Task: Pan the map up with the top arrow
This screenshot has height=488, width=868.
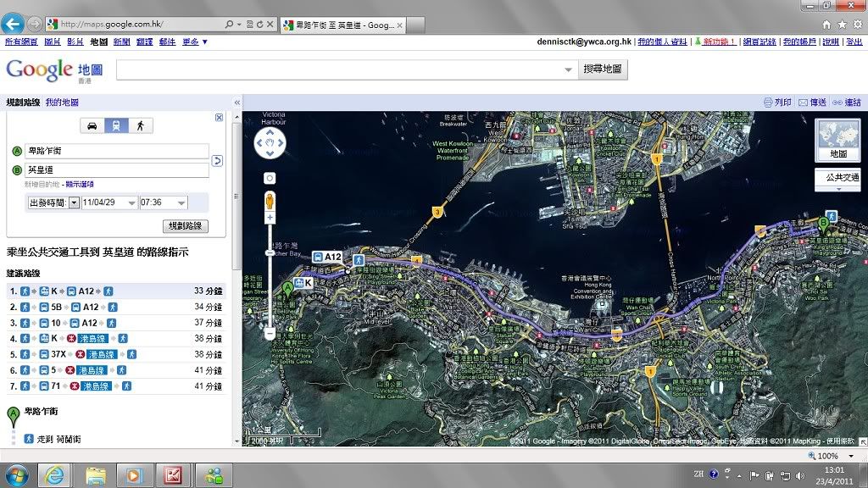Action: point(270,133)
